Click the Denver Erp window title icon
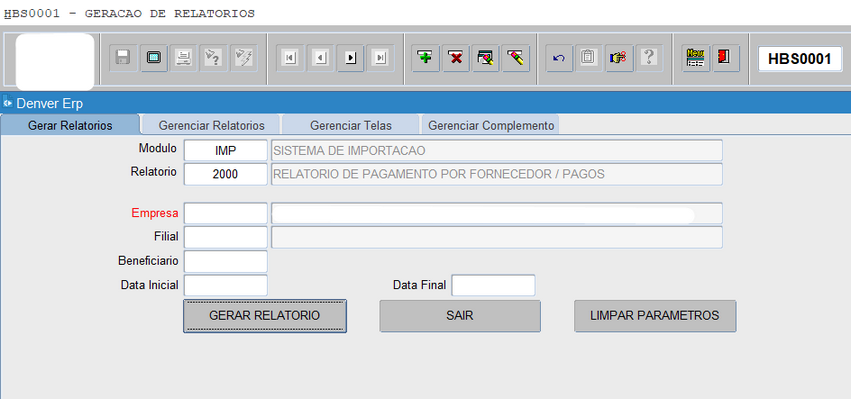This screenshot has height=399, width=851. [x=8, y=103]
